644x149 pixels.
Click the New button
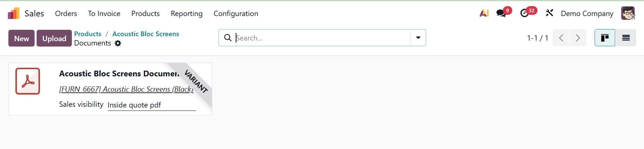[21, 39]
